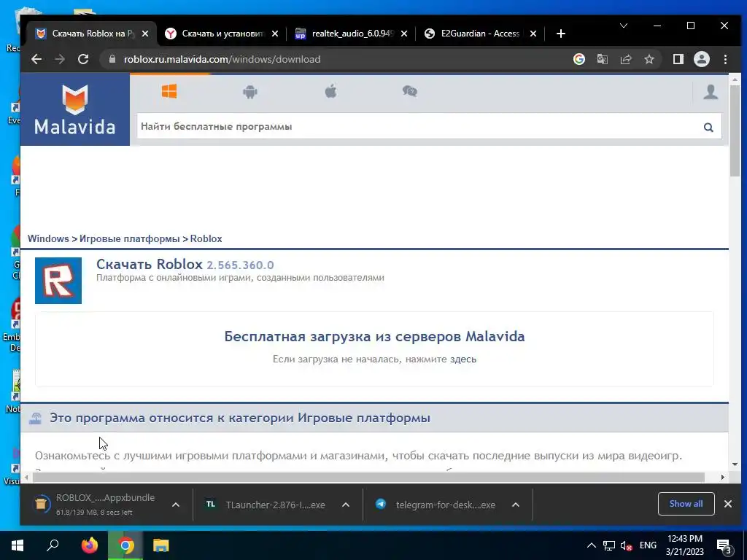Click the здесь download link

[x=463, y=359]
